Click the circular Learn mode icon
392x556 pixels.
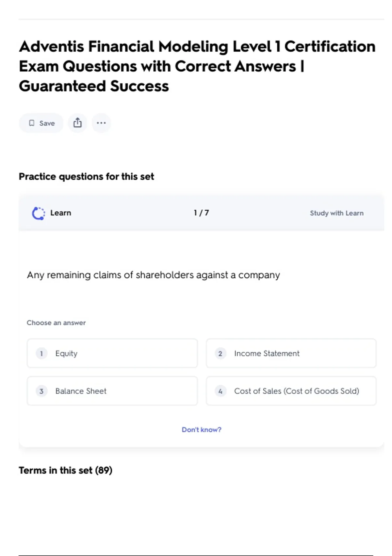click(38, 213)
